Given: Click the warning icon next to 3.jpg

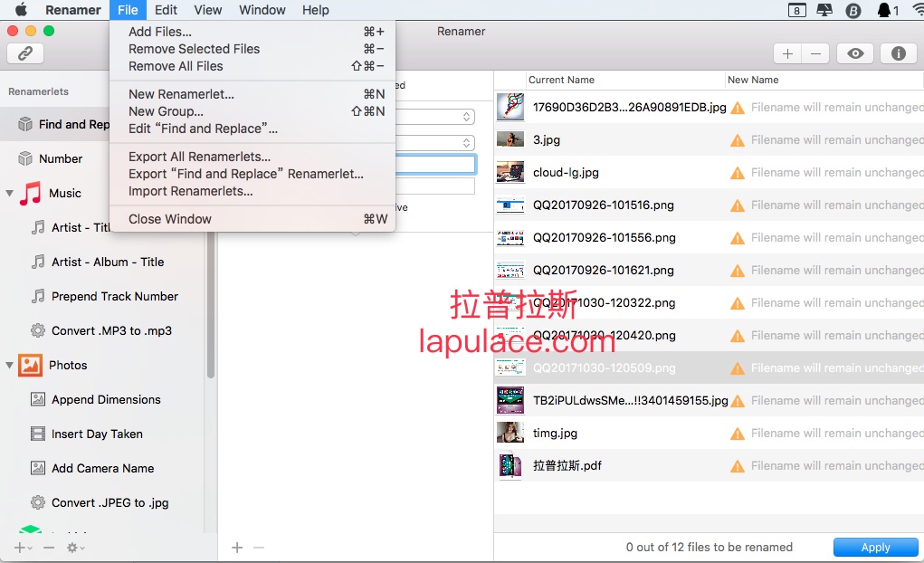Looking at the screenshot, I should [x=738, y=140].
